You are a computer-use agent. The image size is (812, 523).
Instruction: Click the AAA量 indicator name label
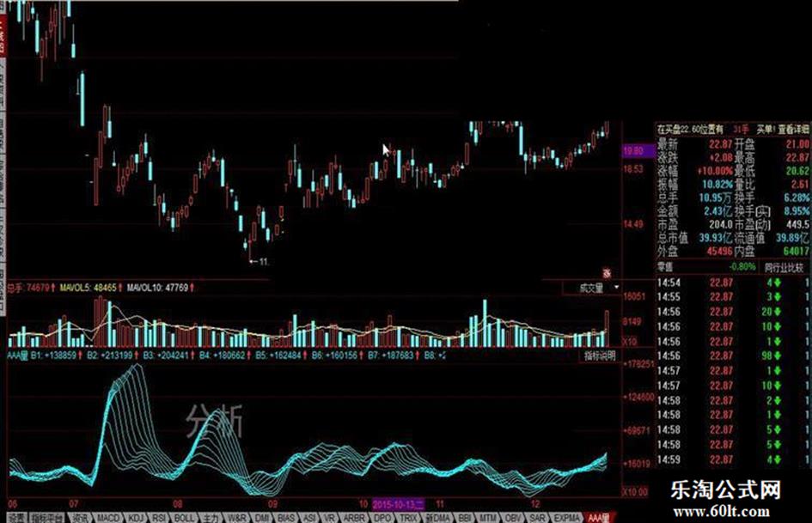point(17,356)
